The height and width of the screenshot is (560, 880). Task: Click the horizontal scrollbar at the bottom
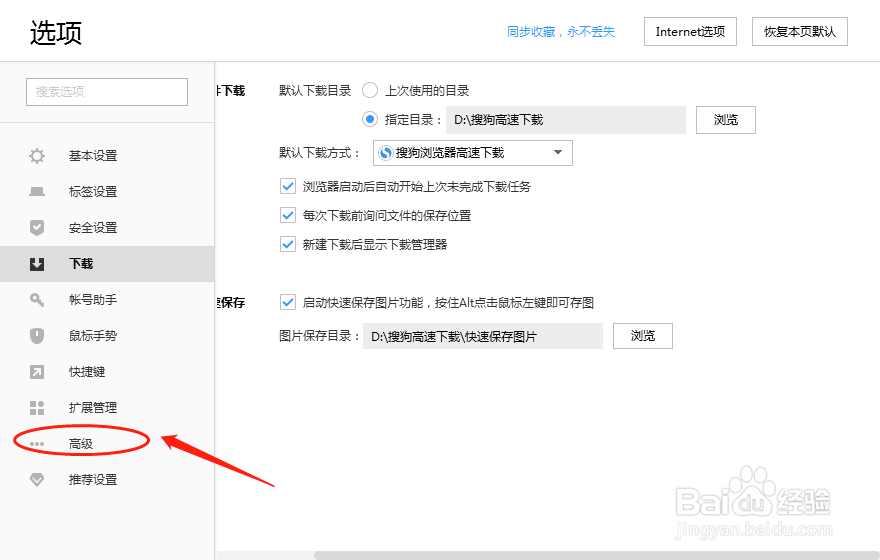click(x=597, y=556)
